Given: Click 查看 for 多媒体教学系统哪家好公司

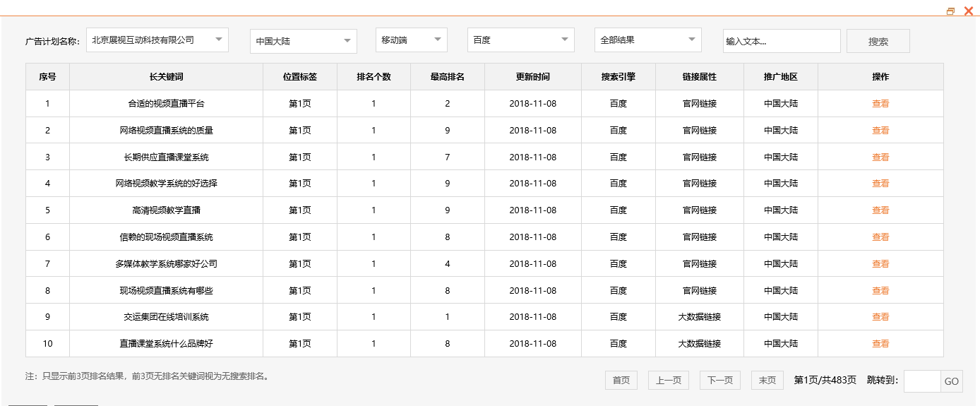Looking at the screenshot, I should (880, 264).
